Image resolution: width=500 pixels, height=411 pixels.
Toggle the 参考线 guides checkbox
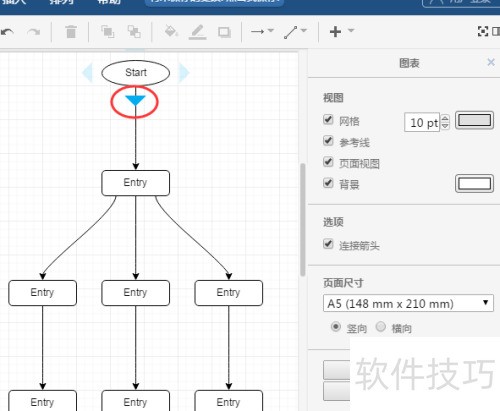point(328,141)
